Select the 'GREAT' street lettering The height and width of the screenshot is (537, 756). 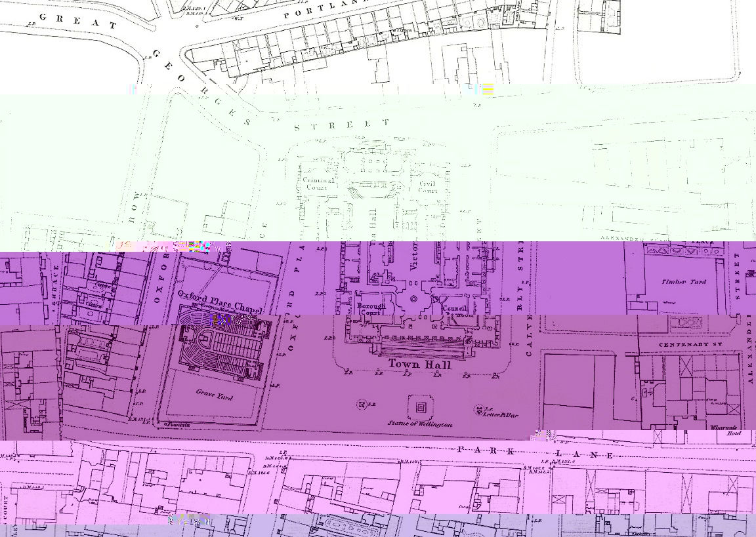coord(78,21)
